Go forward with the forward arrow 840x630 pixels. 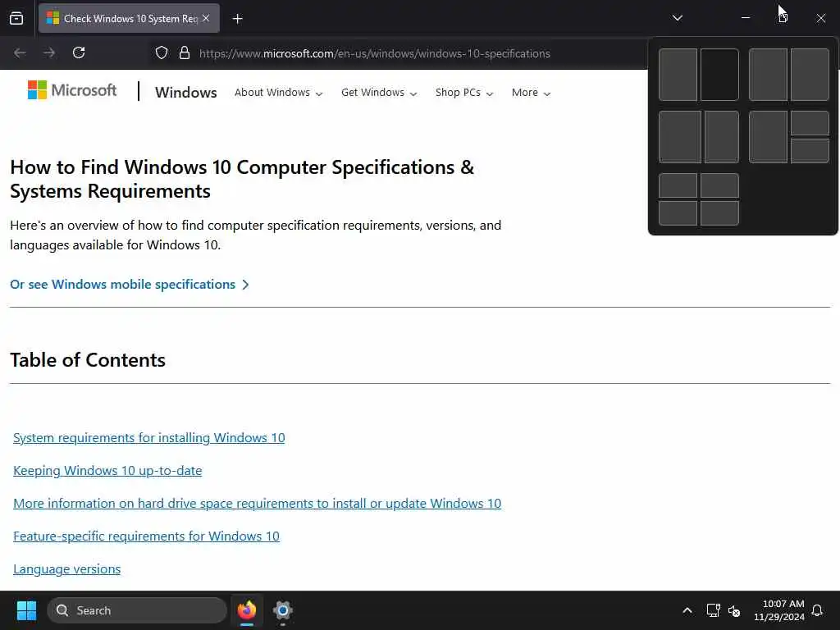[49, 53]
